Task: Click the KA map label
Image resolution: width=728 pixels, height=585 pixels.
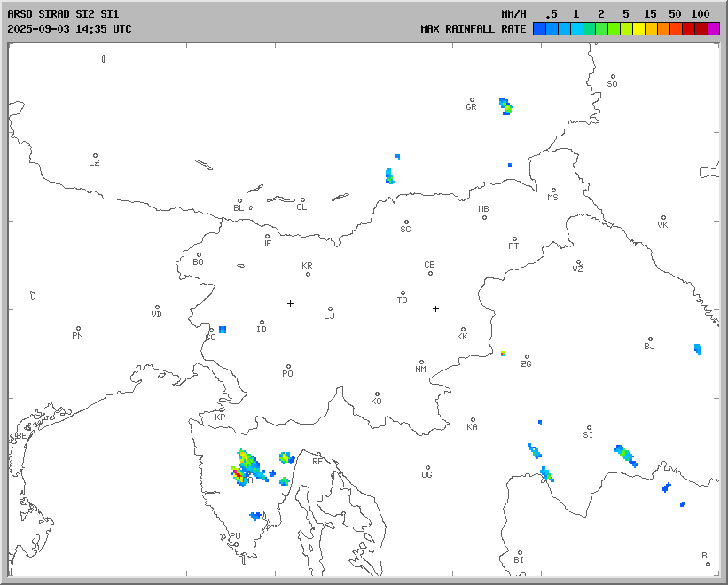Action: [x=472, y=427]
